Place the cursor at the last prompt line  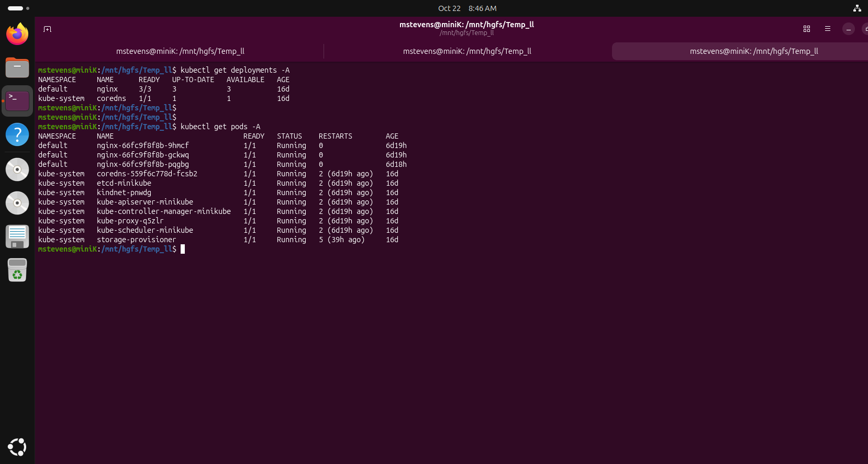pyautogui.click(x=183, y=249)
